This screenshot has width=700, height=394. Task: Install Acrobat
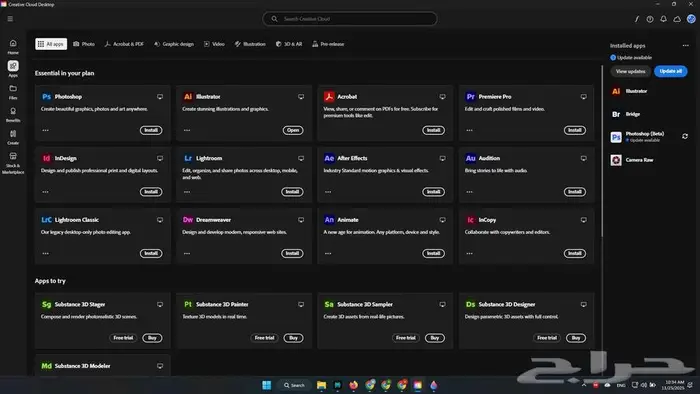coord(433,130)
